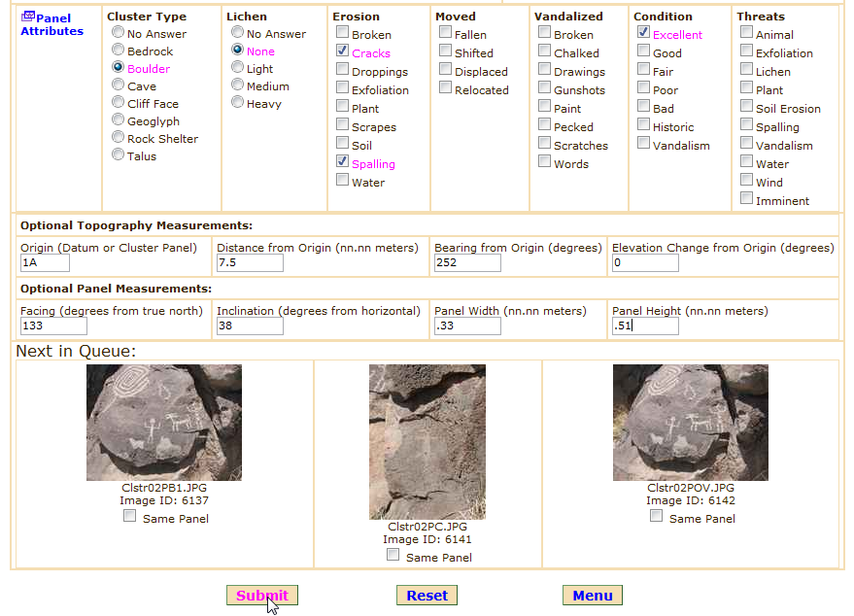854x616 pixels.
Task: Click the Panel Height input field
Action: 645,326
